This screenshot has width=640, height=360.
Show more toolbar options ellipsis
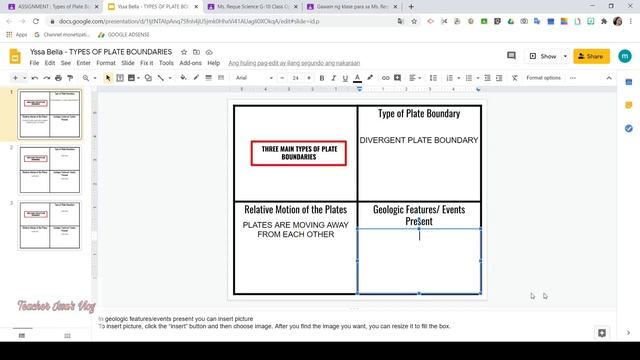(573, 78)
